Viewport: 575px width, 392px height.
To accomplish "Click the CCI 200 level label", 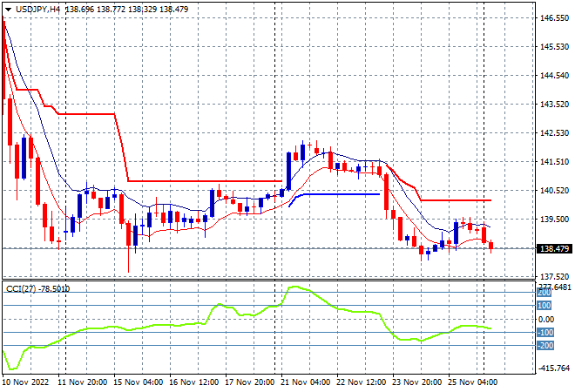I will click(545, 293).
